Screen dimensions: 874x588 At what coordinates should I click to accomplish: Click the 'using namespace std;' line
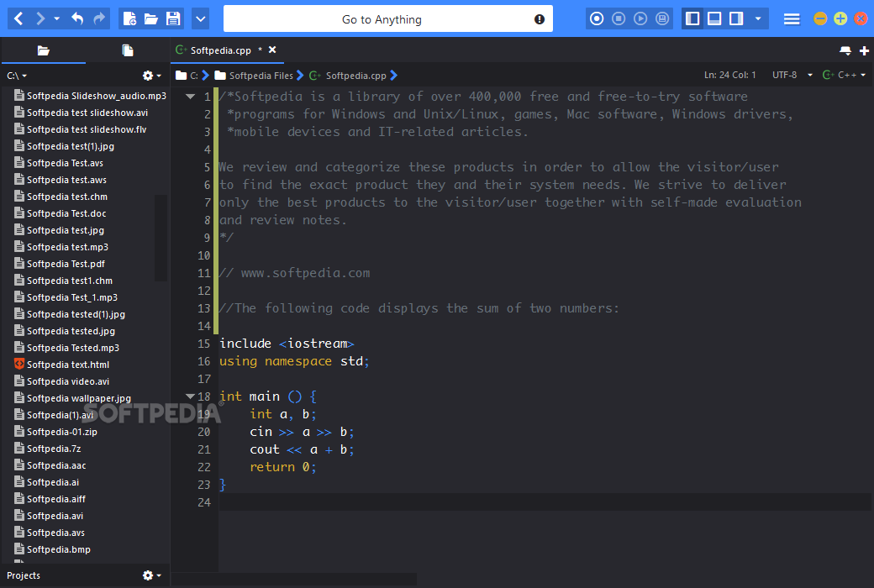(x=294, y=361)
